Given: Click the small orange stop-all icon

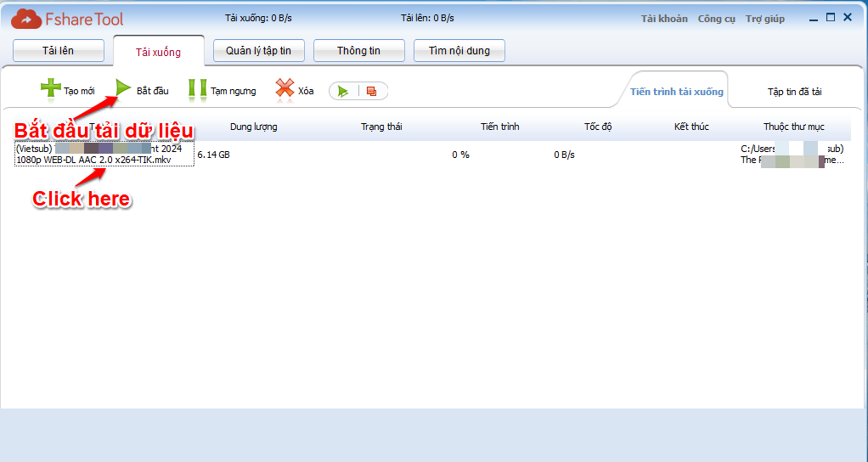Looking at the screenshot, I should (x=371, y=91).
